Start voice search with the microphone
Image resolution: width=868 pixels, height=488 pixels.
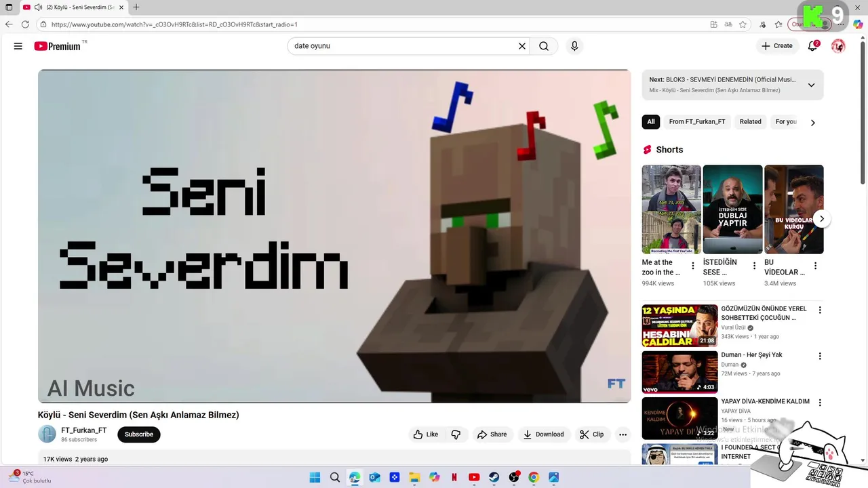pos(574,46)
